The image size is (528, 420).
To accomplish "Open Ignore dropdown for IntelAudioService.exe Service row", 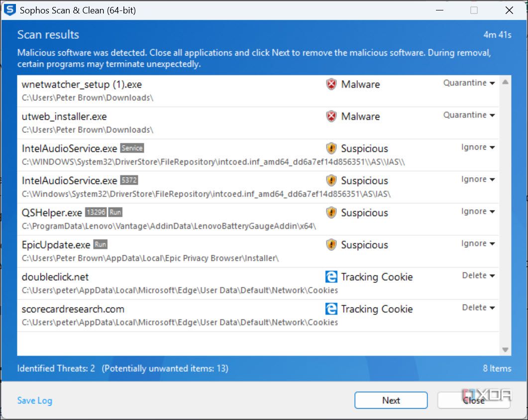I will tap(478, 147).
